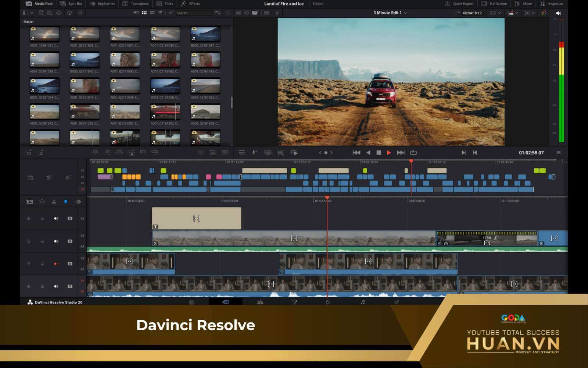Click the Quick Export button
Image resolution: width=588 pixels, height=368 pixels.
tap(459, 4)
